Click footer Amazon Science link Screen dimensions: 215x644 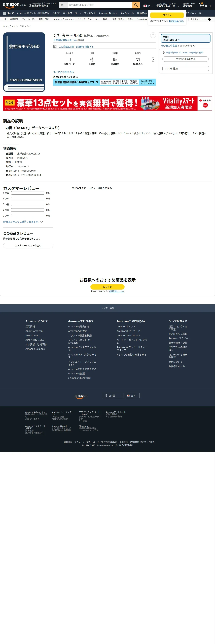point(35,349)
